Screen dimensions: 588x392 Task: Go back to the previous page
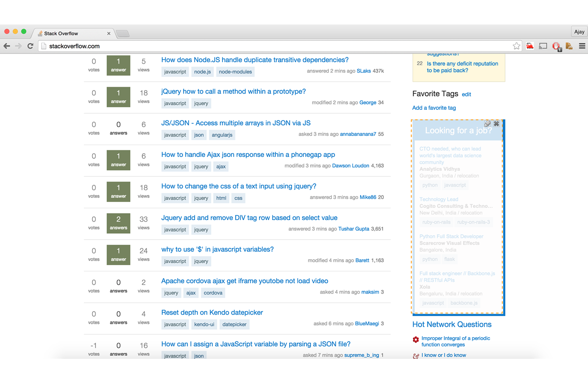click(x=7, y=46)
